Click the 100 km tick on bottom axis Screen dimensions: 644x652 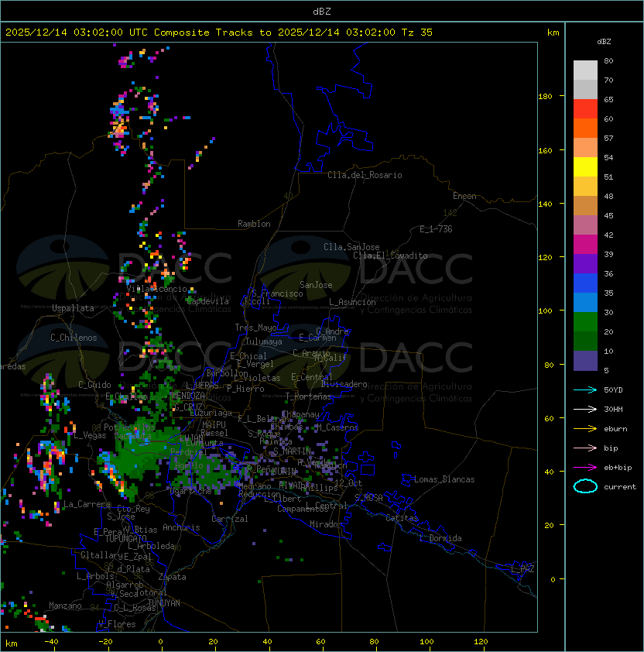(x=426, y=642)
